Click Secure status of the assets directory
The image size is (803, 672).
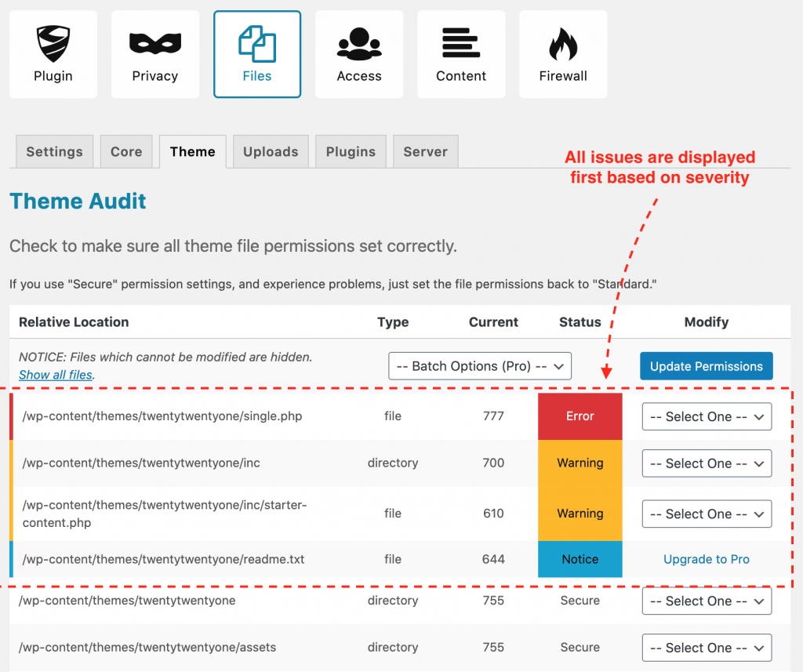(x=580, y=648)
